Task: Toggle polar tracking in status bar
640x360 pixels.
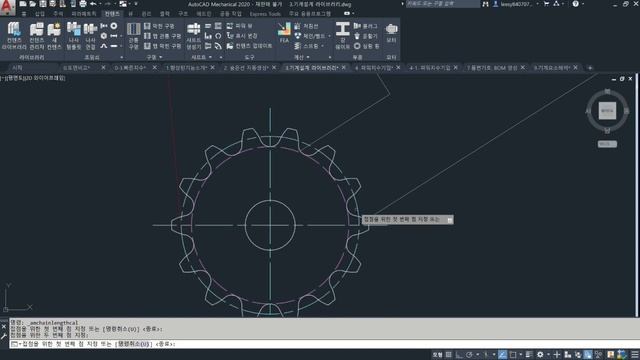Action: (469, 355)
